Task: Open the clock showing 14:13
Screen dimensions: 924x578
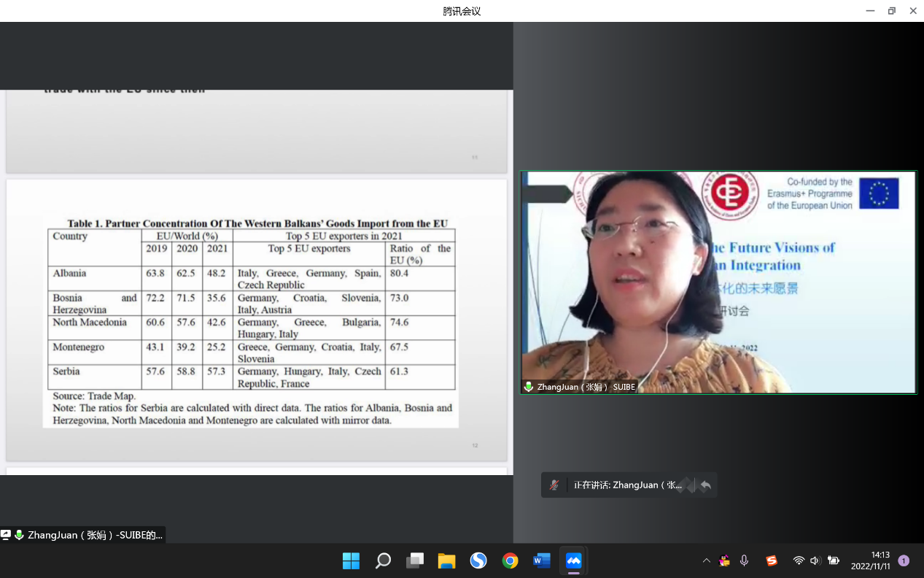Action: point(870,560)
